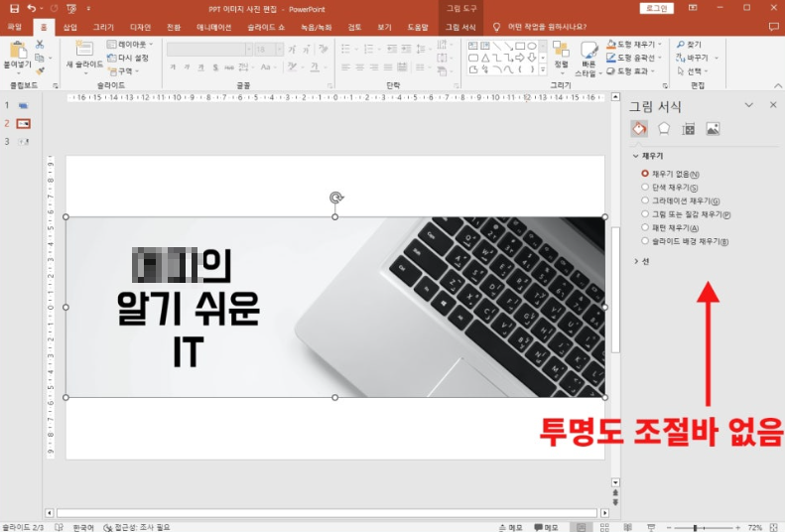Open the Picture icon in Format Picture pane

coord(713,128)
